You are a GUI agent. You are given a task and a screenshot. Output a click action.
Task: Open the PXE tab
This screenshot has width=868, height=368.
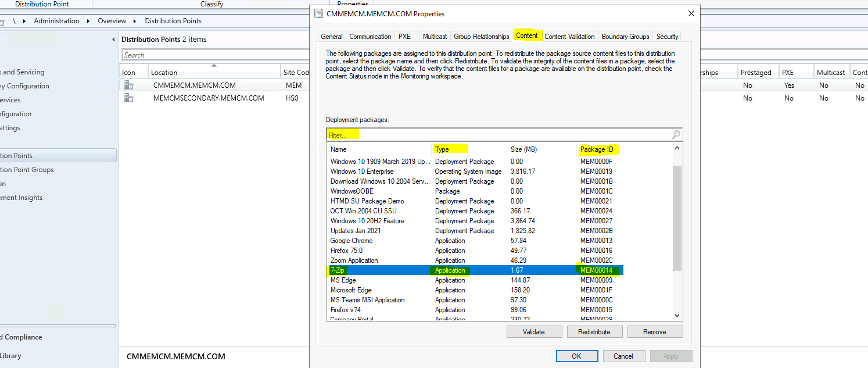coord(406,36)
